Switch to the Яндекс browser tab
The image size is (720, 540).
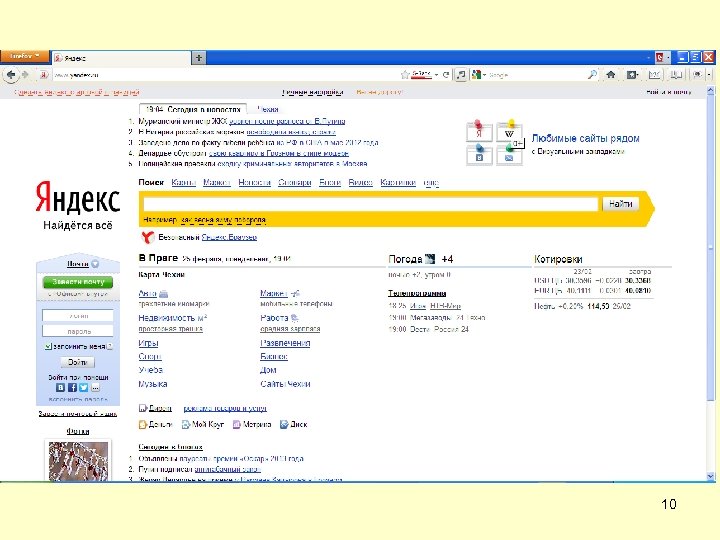tap(120, 58)
